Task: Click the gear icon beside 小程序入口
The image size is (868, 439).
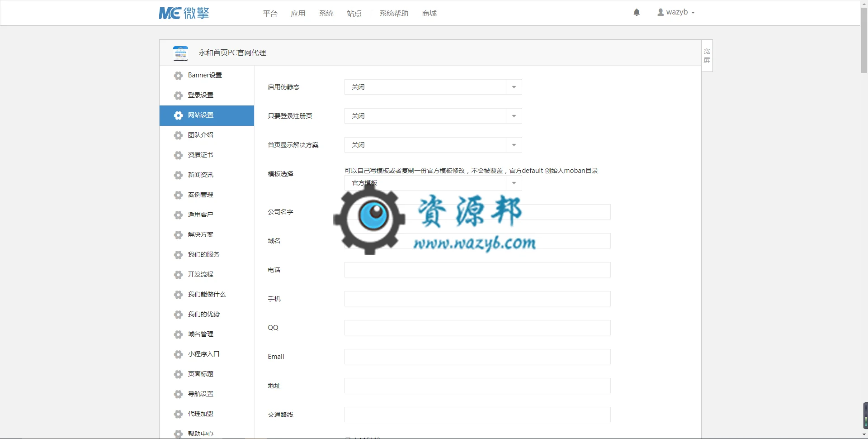Action: point(179,354)
